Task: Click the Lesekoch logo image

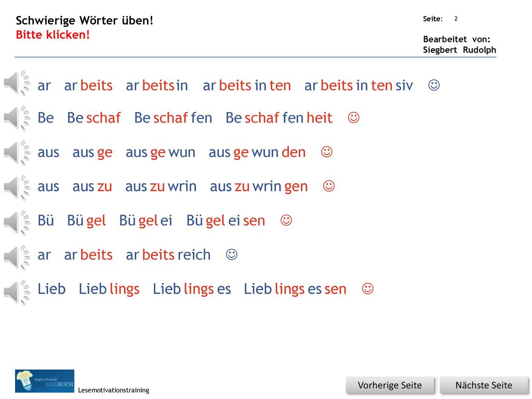Action: [45, 381]
